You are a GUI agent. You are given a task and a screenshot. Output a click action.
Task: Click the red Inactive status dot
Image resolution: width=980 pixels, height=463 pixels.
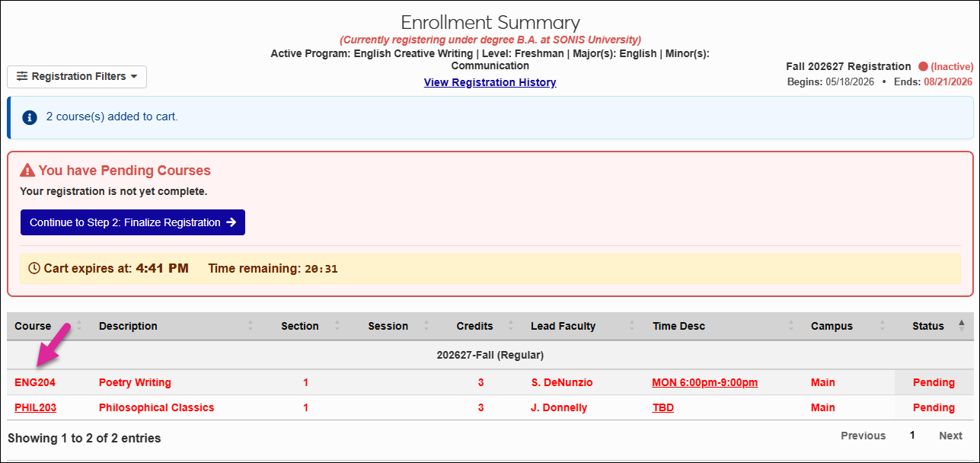[922, 66]
